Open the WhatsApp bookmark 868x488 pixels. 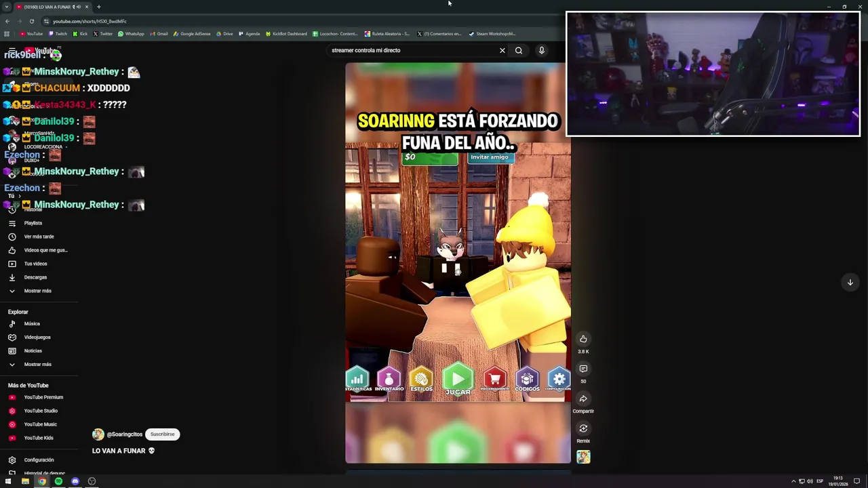(x=131, y=34)
